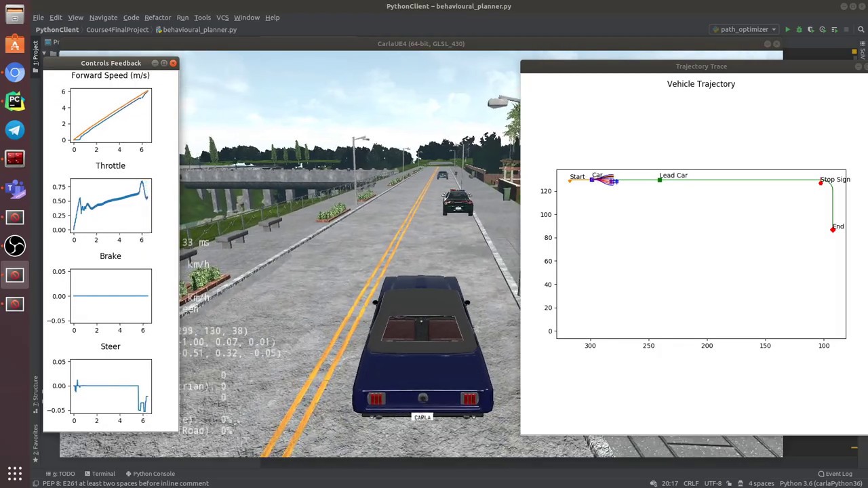The height and width of the screenshot is (488, 868).
Task: Click PythonClient breadcrumb
Action: 57,30
